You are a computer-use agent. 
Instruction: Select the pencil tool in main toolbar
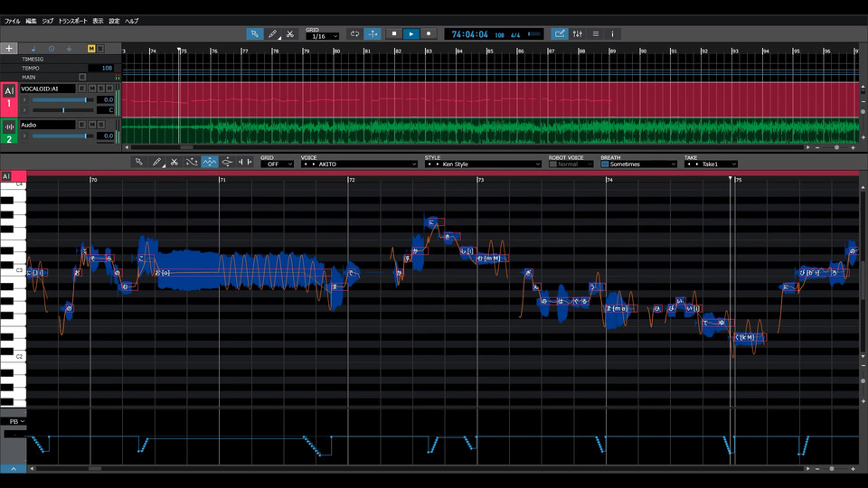[x=272, y=33]
